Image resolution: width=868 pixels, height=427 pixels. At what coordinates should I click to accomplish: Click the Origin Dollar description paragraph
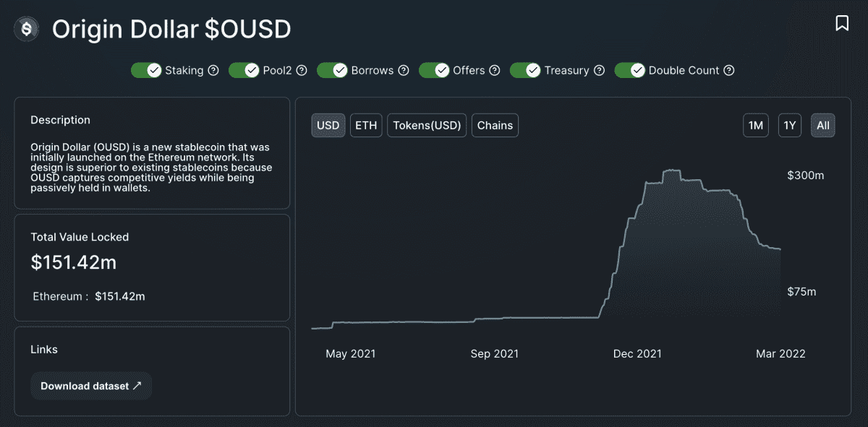(151, 167)
